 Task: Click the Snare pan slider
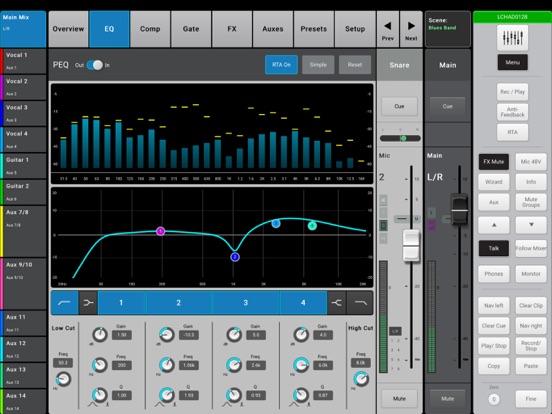tap(400, 138)
